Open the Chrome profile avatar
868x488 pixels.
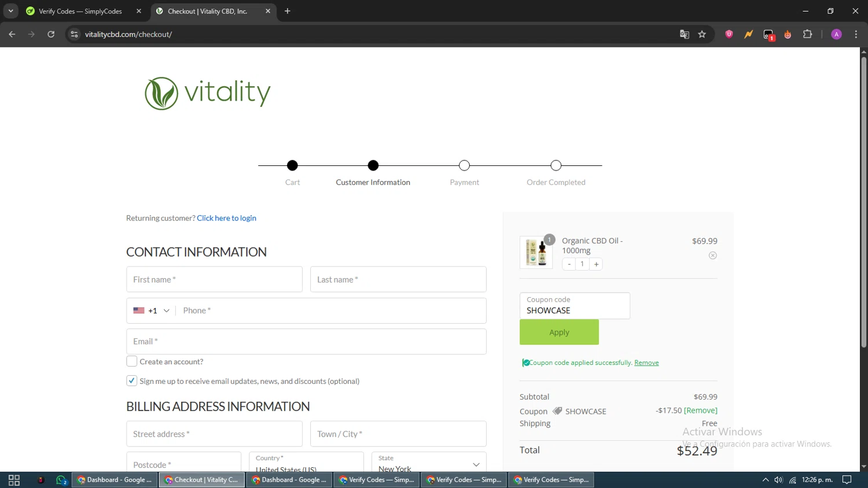tap(837, 34)
